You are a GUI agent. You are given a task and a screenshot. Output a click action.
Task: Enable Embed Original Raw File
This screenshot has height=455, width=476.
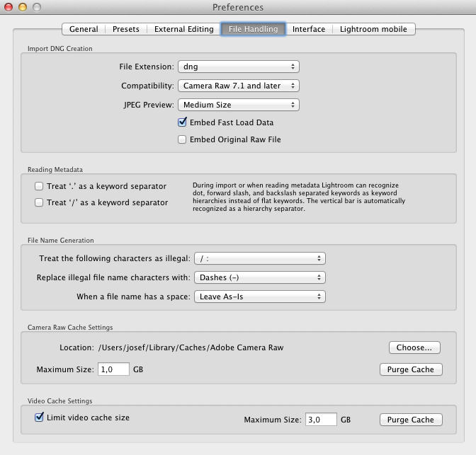pos(183,139)
